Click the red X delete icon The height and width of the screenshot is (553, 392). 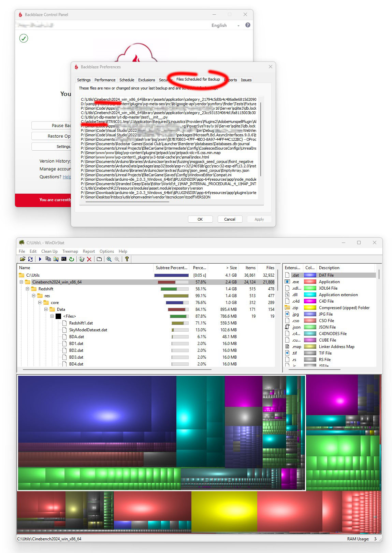(x=89, y=259)
